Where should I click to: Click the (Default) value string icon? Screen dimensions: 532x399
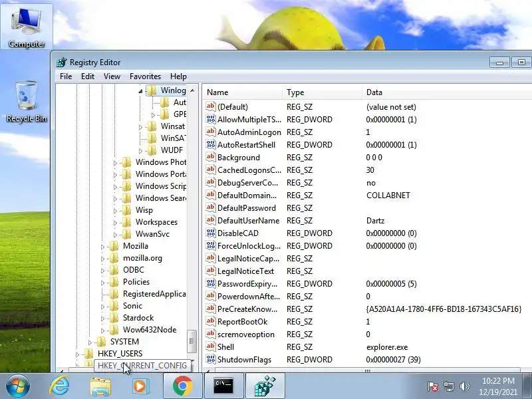point(210,106)
